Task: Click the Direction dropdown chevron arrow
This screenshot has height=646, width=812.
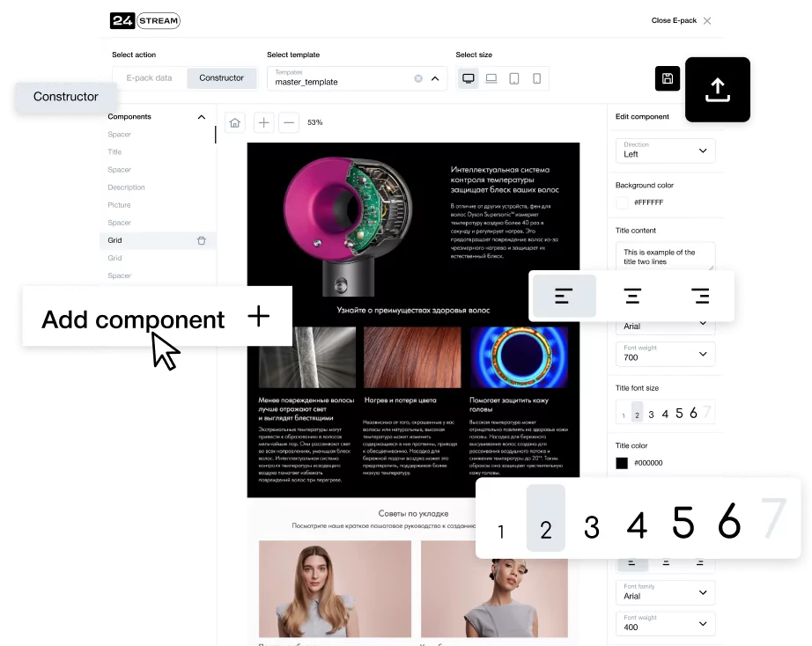Action: [x=703, y=150]
